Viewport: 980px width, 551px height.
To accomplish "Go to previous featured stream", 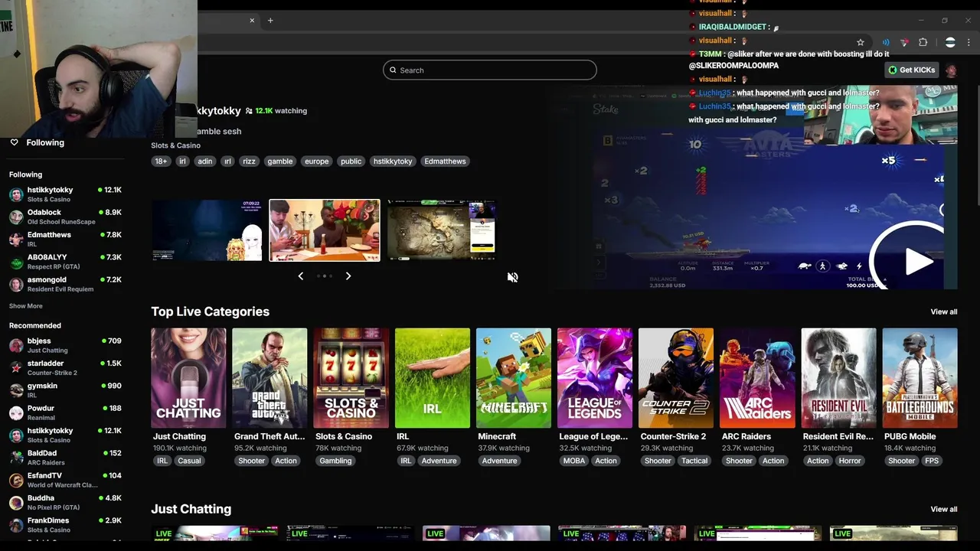I will point(301,276).
